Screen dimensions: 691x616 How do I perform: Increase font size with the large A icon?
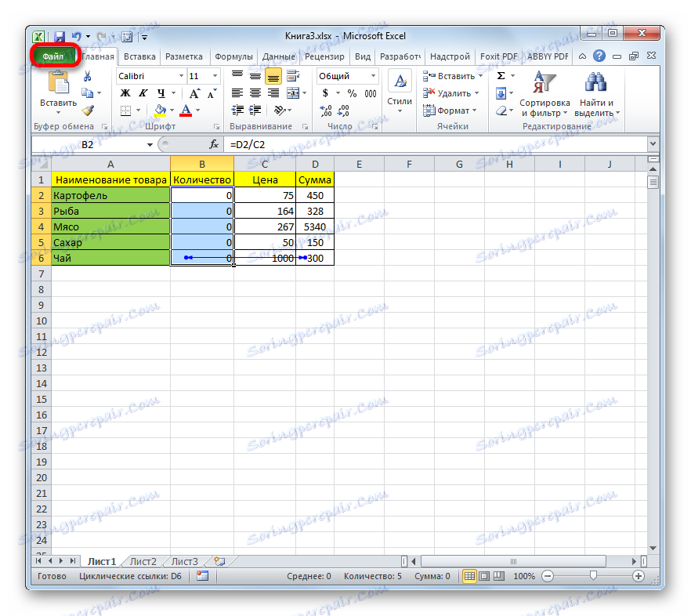[x=194, y=93]
